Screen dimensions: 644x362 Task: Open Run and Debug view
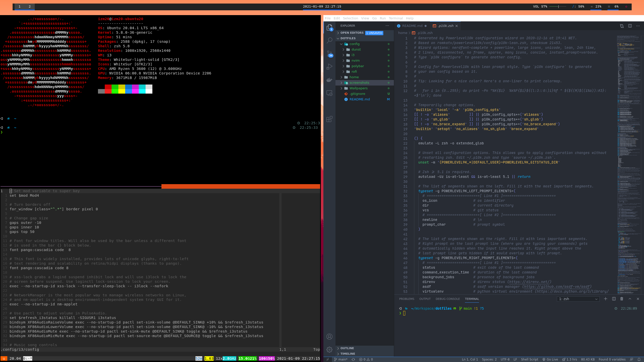(329, 67)
